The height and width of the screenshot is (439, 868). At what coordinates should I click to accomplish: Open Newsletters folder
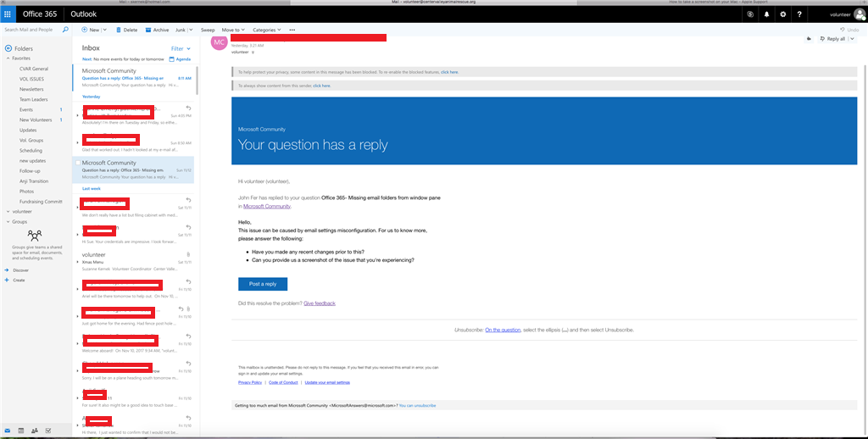tap(31, 89)
